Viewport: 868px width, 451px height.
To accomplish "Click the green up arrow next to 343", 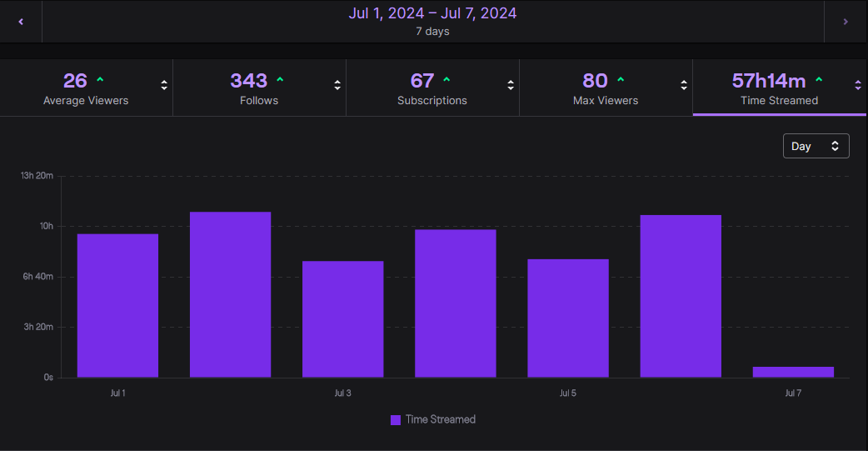I will coord(280,80).
